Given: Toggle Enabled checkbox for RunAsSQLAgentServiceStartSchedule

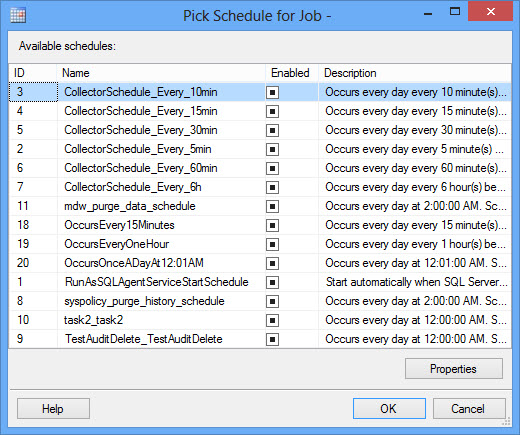Looking at the screenshot, I should 272,282.
